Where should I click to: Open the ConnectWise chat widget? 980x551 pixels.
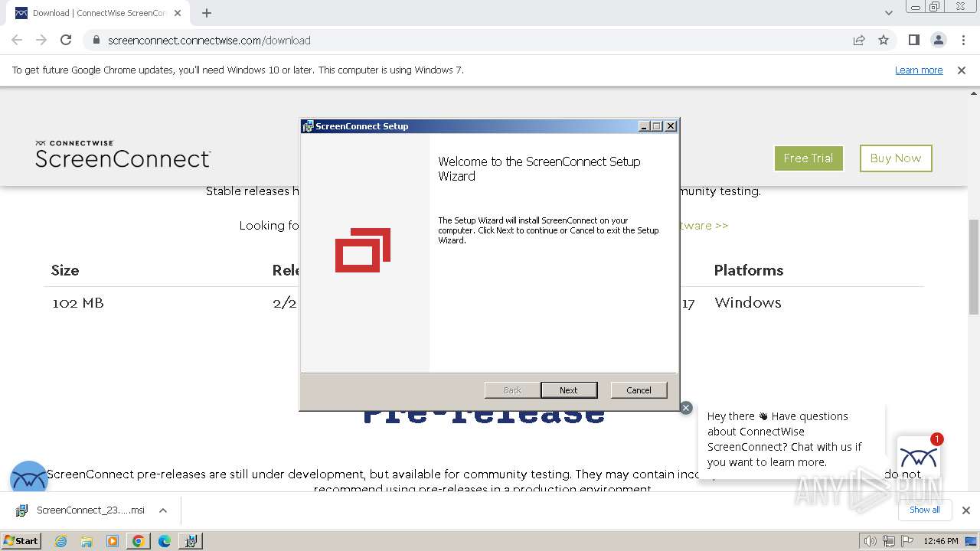[x=919, y=458]
